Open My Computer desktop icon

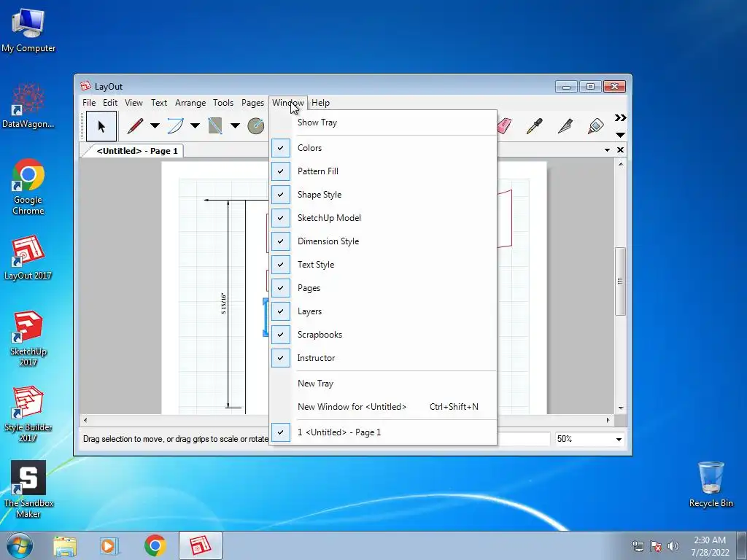(28, 30)
